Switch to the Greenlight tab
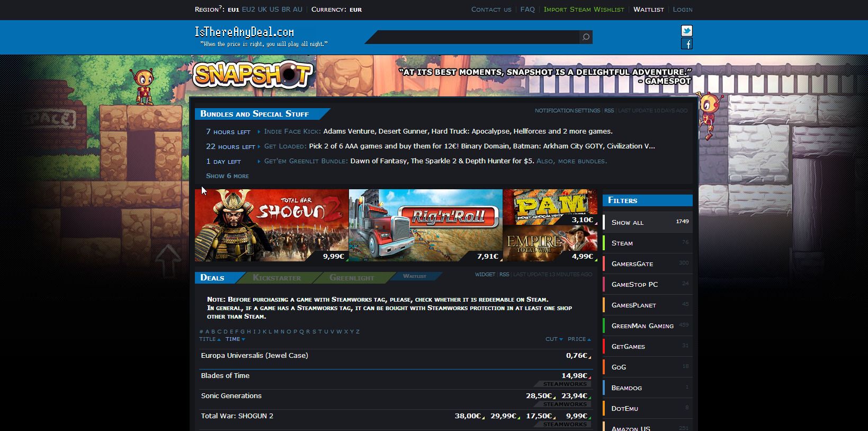 click(x=352, y=278)
